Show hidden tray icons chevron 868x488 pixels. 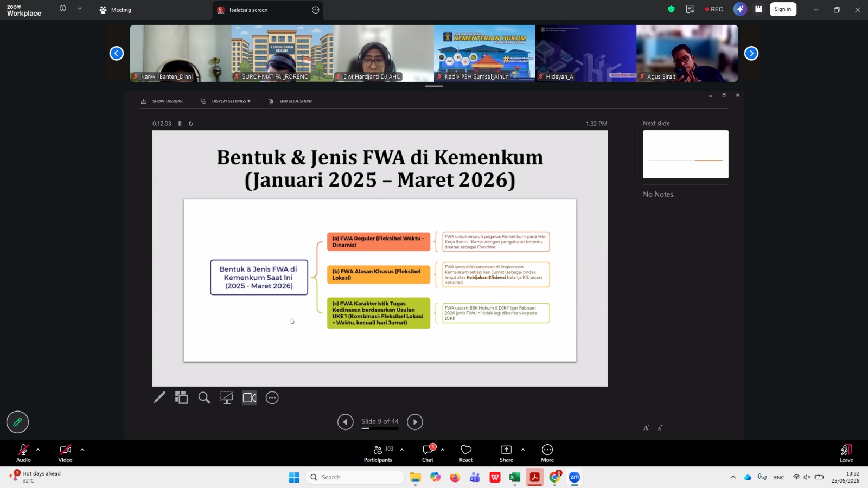click(x=733, y=477)
